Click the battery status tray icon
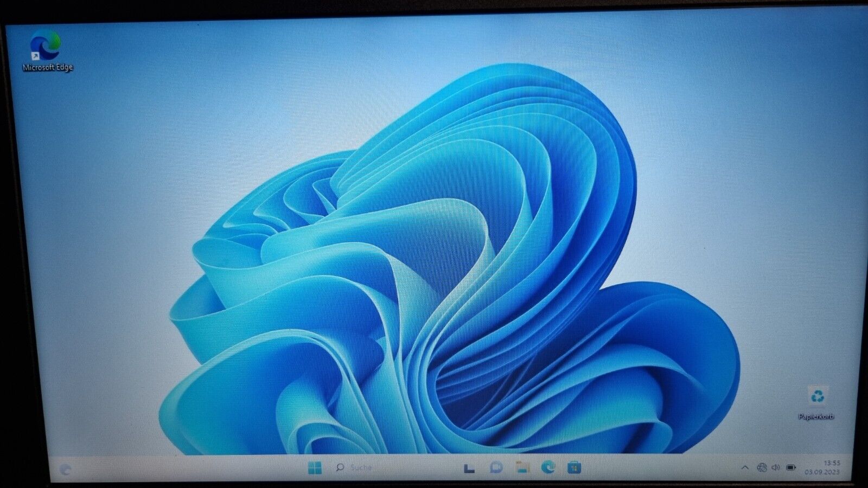The image size is (868, 488). coord(791,467)
